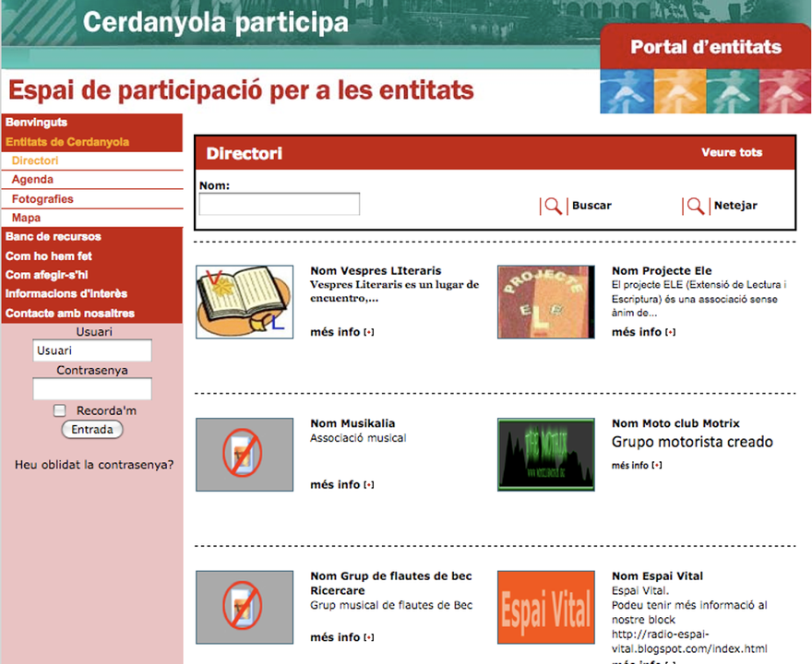
Task: Click the Nom Moto club Motrix title
Action: click(x=675, y=423)
